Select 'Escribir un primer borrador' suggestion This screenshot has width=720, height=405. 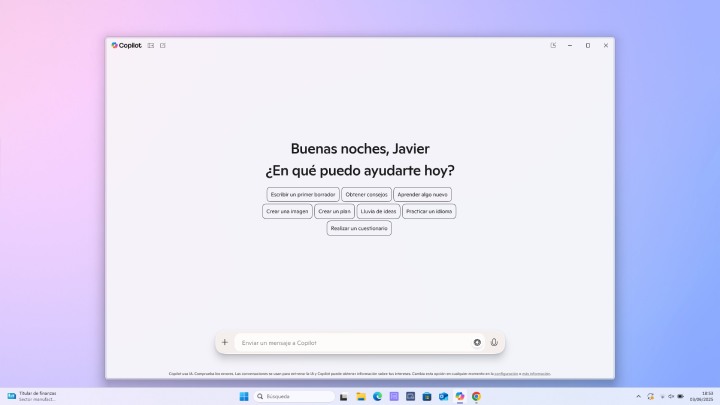point(303,195)
